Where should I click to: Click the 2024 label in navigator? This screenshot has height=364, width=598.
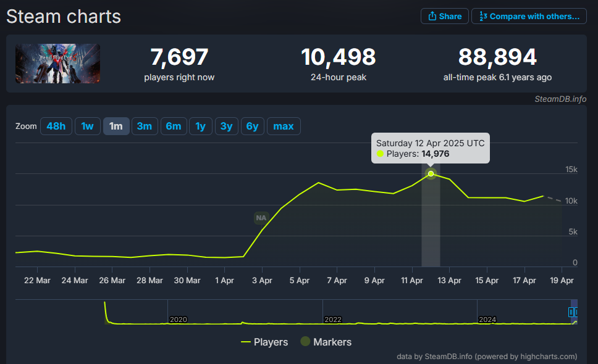tap(487, 320)
